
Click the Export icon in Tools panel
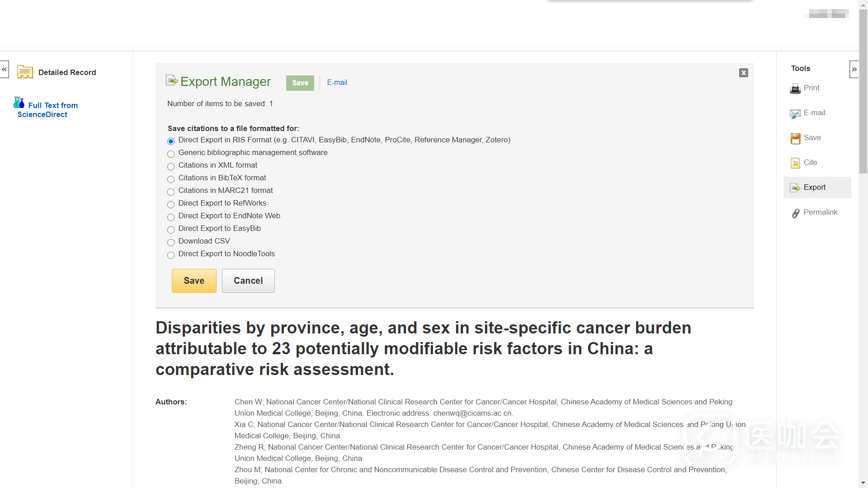[x=795, y=188]
